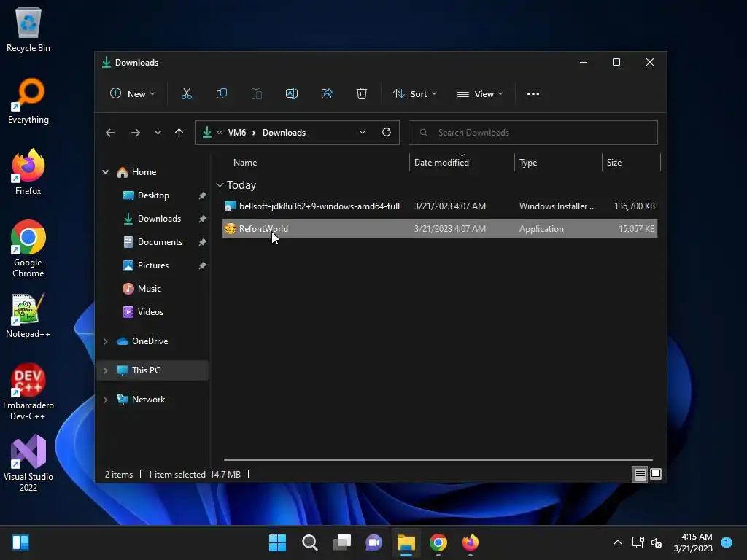
Task: Unpin Desktop using its pin icon
Action: point(203,195)
